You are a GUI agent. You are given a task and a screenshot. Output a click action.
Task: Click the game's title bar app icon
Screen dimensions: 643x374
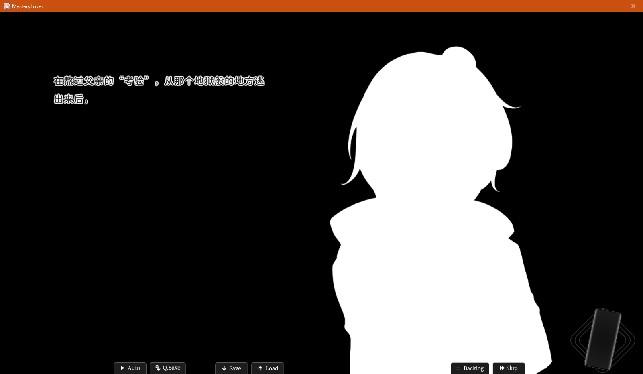tap(6, 6)
